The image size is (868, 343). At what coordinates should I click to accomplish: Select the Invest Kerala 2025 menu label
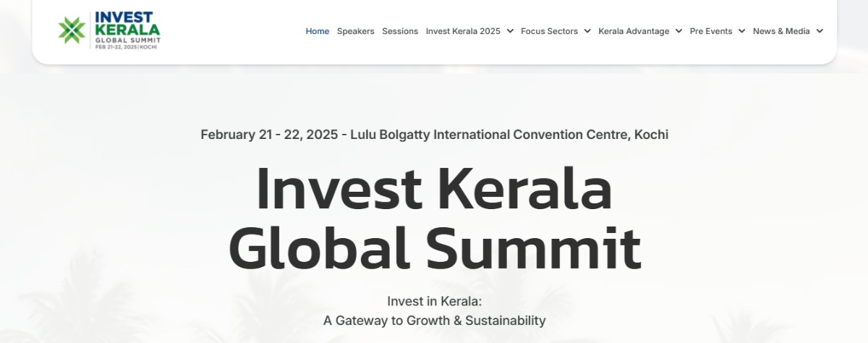pos(463,31)
